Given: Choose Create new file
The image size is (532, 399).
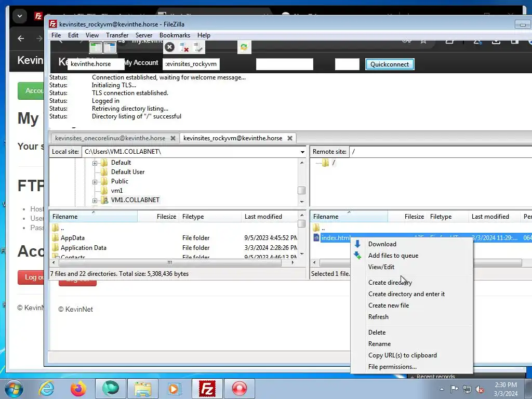Looking at the screenshot, I should coord(411,305).
